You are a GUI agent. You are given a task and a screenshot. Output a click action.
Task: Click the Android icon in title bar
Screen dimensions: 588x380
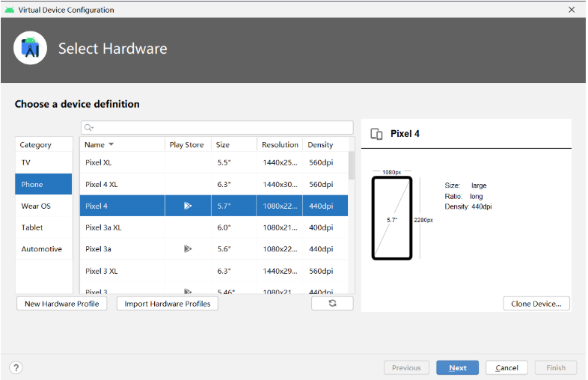pos(10,10)
